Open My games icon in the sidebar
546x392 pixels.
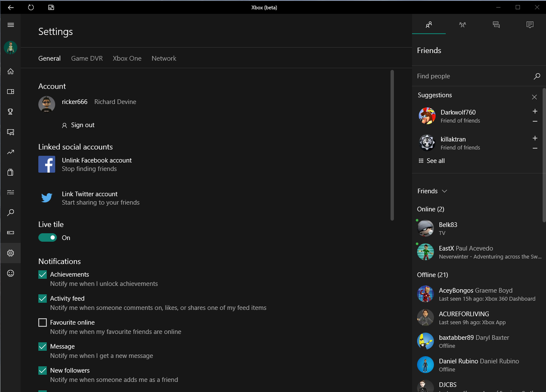point(11,92)
